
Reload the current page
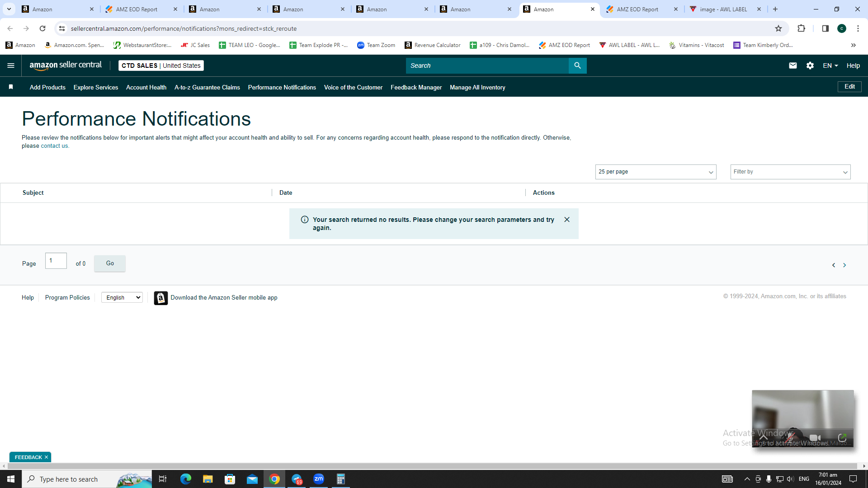click(42, 28)
